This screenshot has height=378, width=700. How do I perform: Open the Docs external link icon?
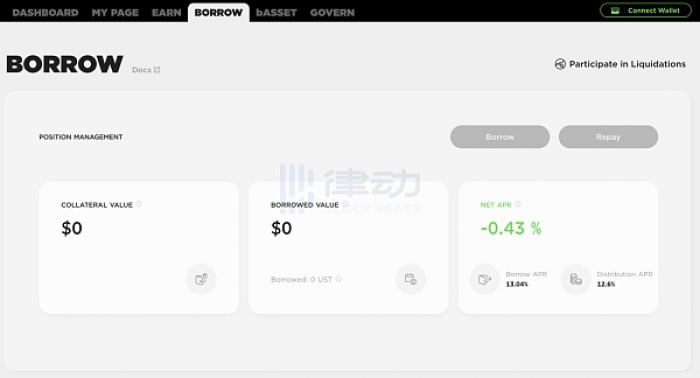click(x=157, y=70)
